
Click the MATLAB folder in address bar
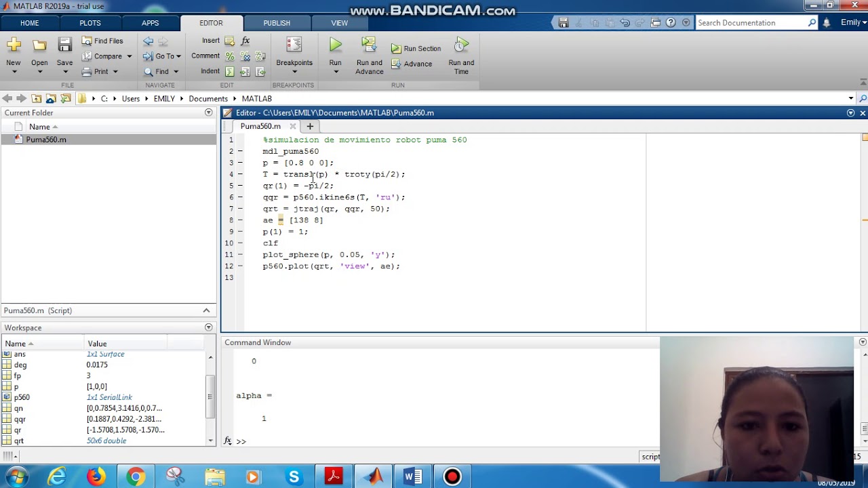pyautogui.click(x=256, y=98)
